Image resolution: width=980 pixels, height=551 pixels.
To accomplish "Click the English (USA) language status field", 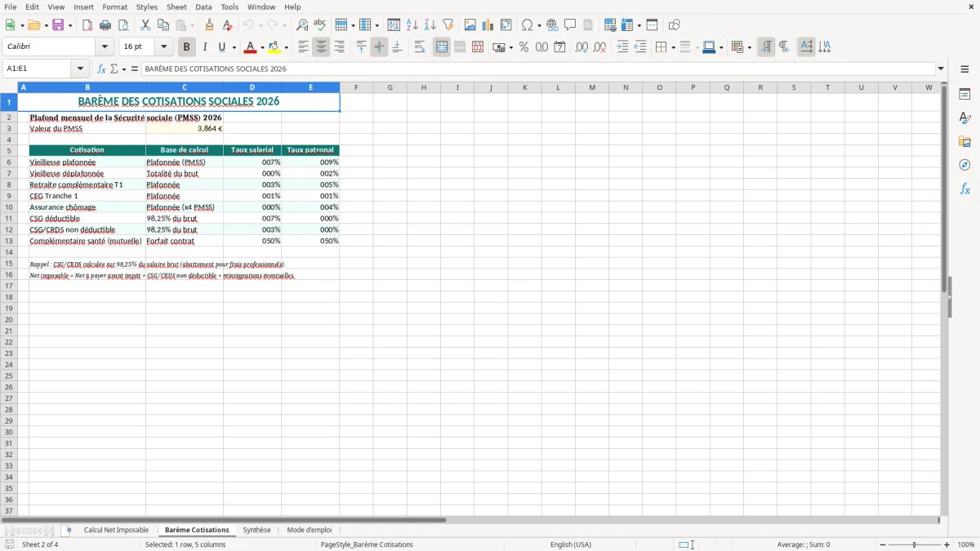I will click(571, 544).
